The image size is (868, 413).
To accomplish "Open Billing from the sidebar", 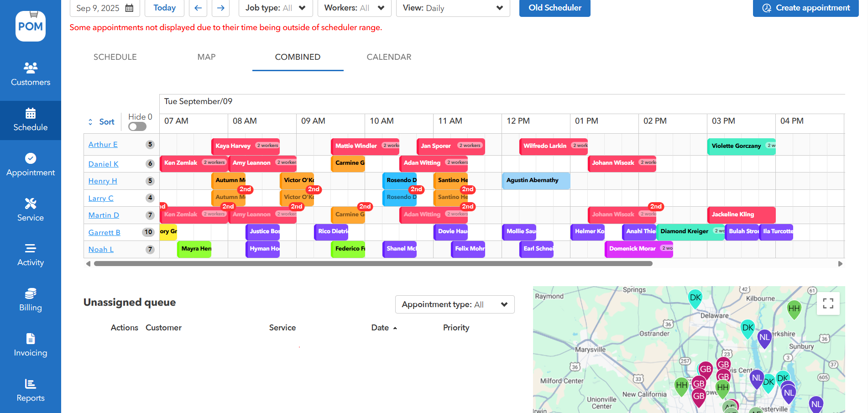I will click(x=31, y=300).
